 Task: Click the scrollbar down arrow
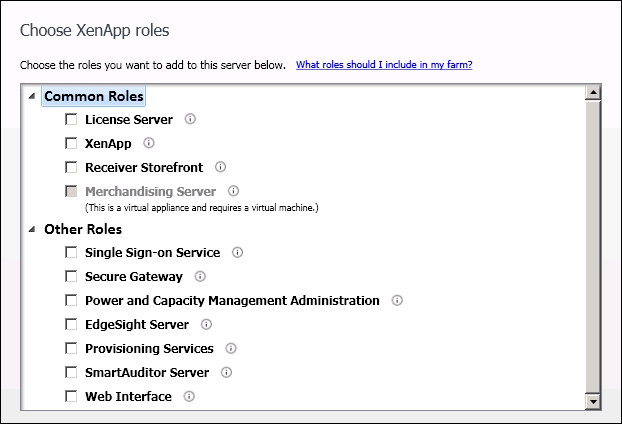(593, 401)
